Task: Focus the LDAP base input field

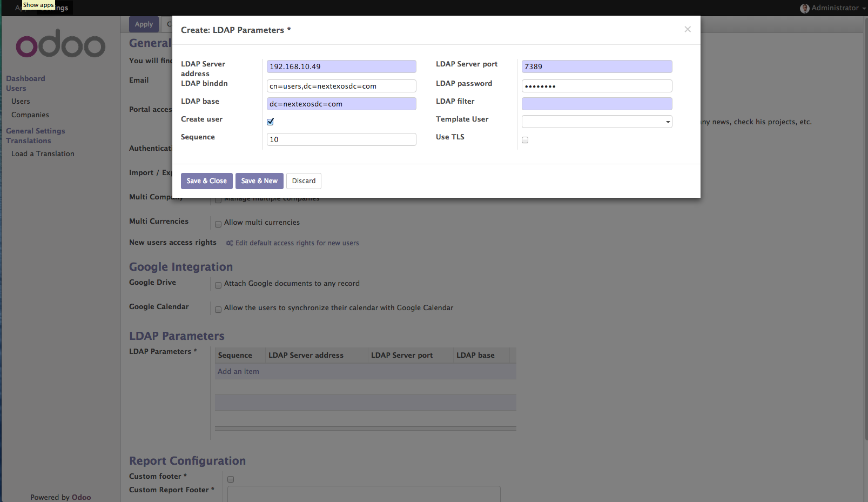Action: coord(341,104)
